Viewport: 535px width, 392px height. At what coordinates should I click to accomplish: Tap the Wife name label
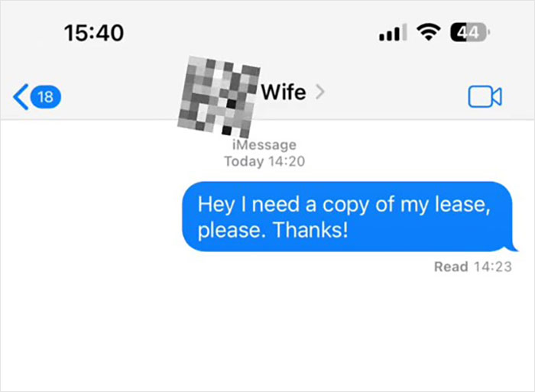284,92
